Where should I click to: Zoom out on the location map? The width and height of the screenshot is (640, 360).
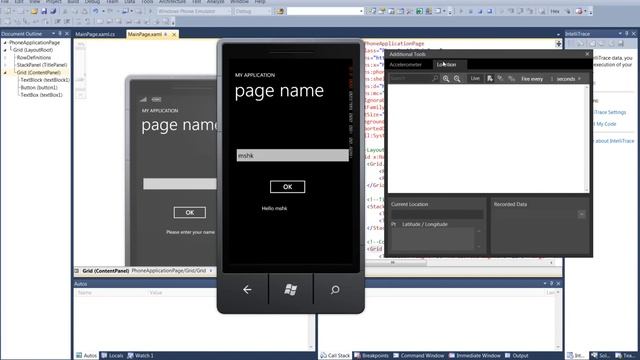pyautogui.click(x=457, y=79)
